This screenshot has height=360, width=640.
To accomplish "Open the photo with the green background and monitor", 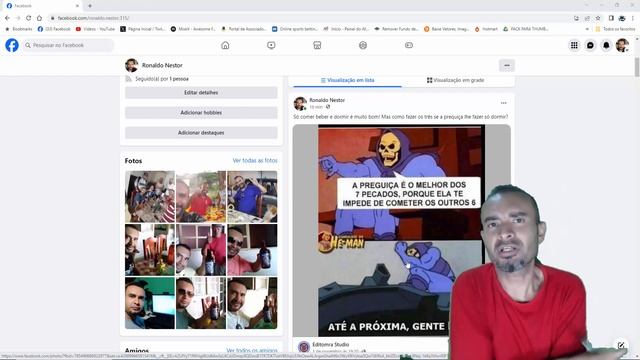I will point(150,303).
